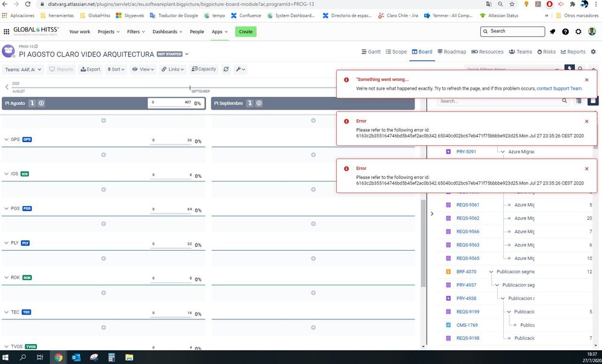This screenshot has height=364, width=602.
Task: Open the Reports tab
Action: coord(573,52)
